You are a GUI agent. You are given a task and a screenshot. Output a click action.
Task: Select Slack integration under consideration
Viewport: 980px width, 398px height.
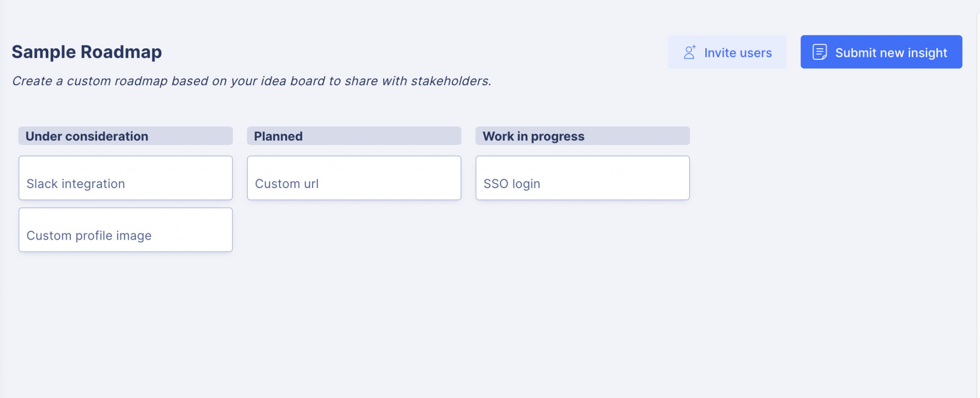[125, 178]
